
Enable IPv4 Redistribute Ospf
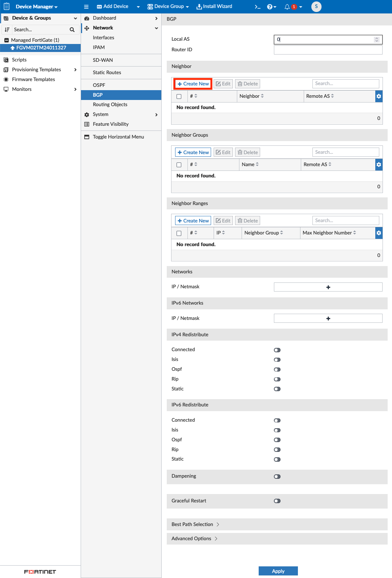coord(277,370)
